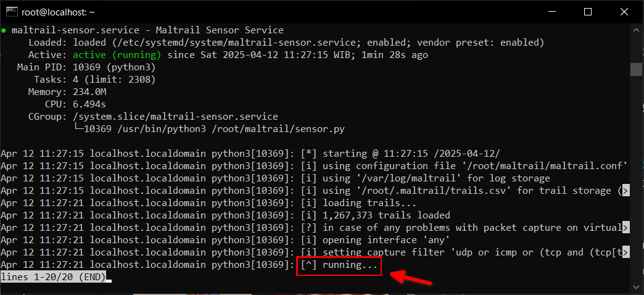Click the scrollbar up arrow
Screen dimensions: 644x295
[x=636, y=29]
